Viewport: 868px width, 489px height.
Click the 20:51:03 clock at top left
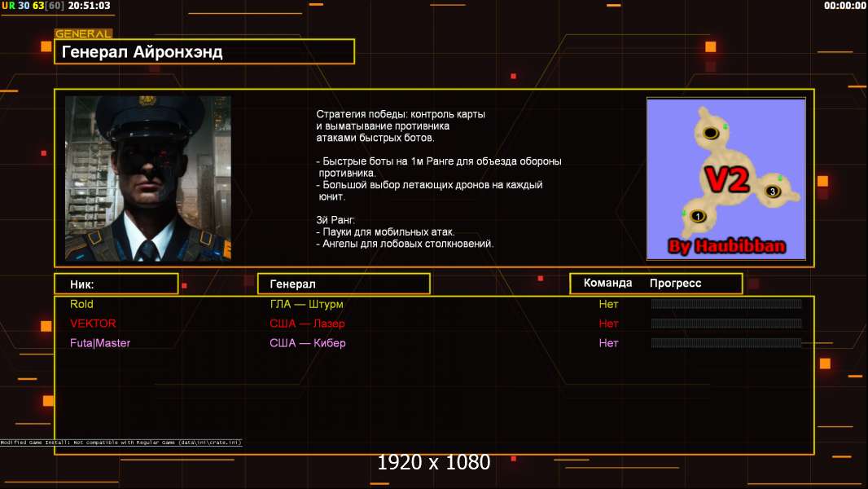89,6
